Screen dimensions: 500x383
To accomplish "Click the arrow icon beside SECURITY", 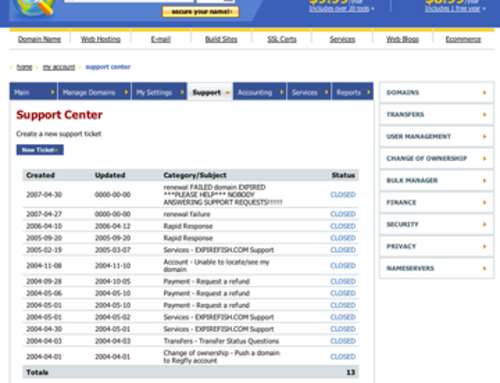I will click(485, 224).
